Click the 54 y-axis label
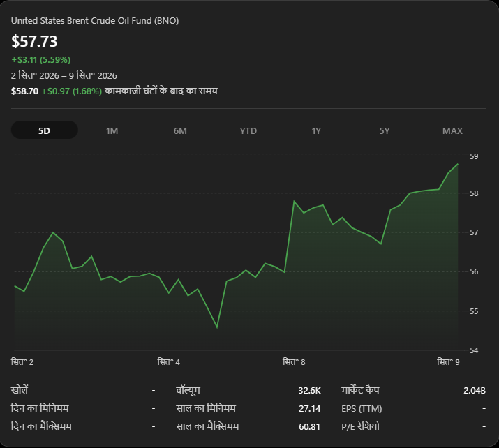The image size is (499, 448). point(474,350)
